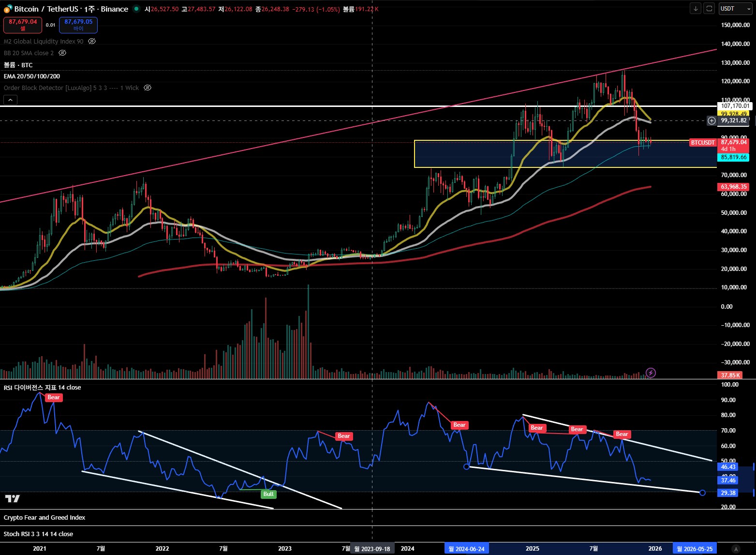Image resolution: width=756 pixels, height=555 pixels.
Task: Select the Order Block Detector legend text
Action: (x=71, y=88)
